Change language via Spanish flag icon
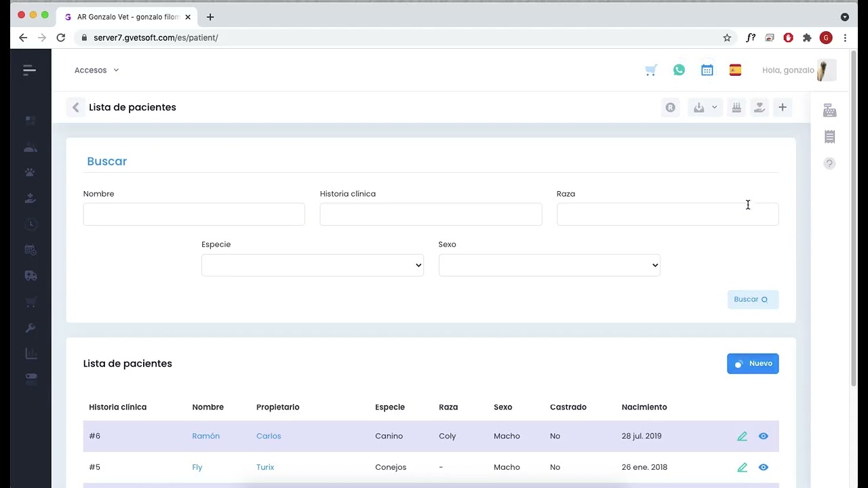Viewport: 868px width, 488px height. pos(735,70)
